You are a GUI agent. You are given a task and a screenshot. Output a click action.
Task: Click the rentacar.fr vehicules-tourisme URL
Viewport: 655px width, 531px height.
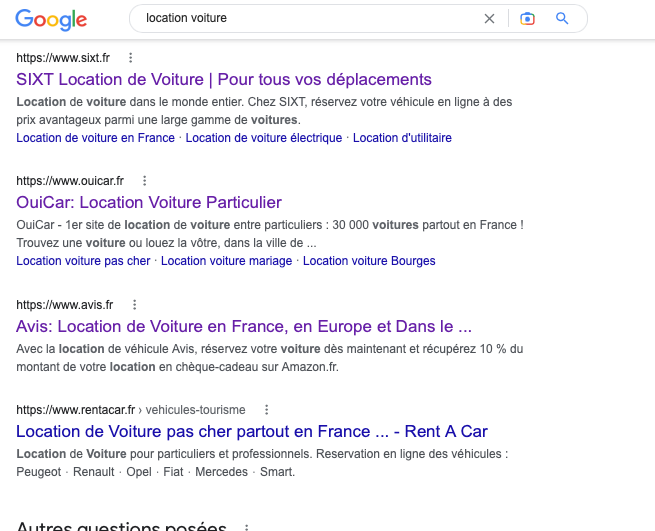coord(131,410)
